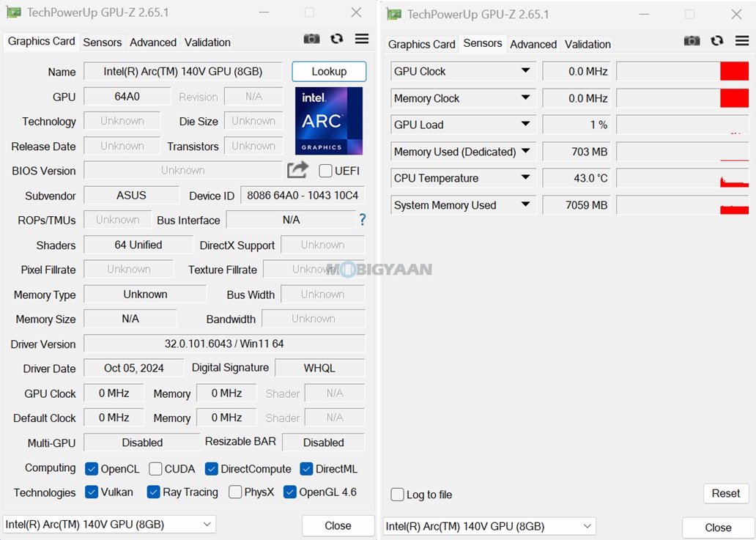Click the GPU field showing 64A0
The image size is (756, 540).
tap(127, 97)
